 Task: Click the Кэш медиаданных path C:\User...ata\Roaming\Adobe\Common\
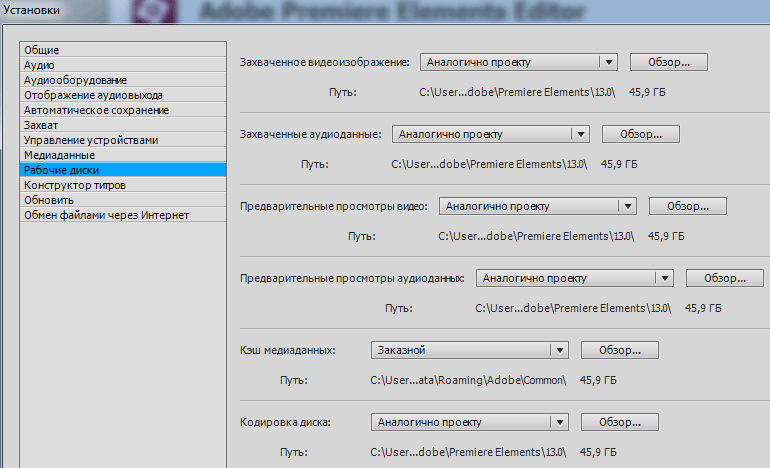(468, 380)
